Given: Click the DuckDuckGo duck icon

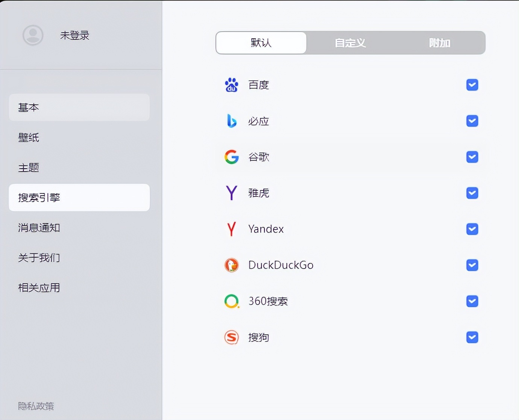Looking at the screenshot, I should point(232,265).
